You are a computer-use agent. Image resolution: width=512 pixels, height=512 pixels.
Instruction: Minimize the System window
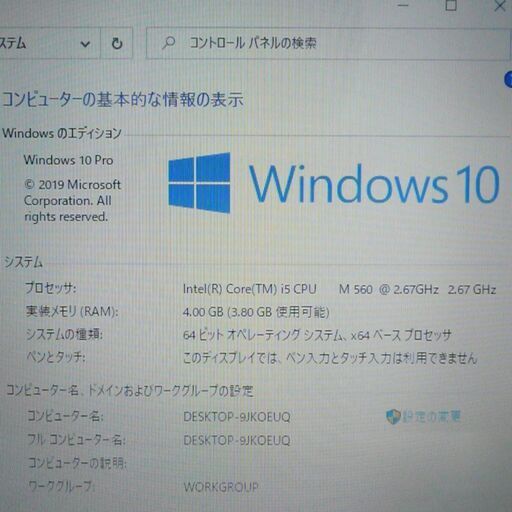point(403,5)
